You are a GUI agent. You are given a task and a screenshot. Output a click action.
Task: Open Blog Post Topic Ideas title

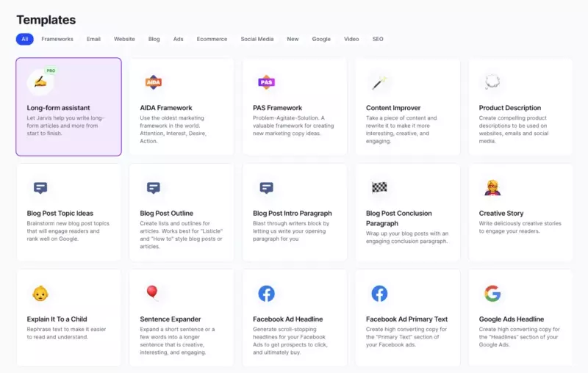point(60,214)
